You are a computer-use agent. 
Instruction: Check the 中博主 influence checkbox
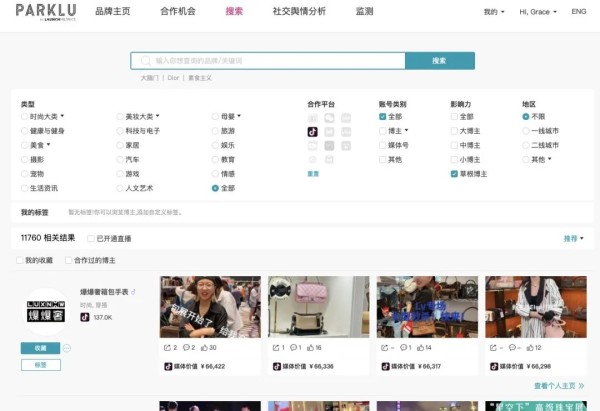click(x=454, y=145)
